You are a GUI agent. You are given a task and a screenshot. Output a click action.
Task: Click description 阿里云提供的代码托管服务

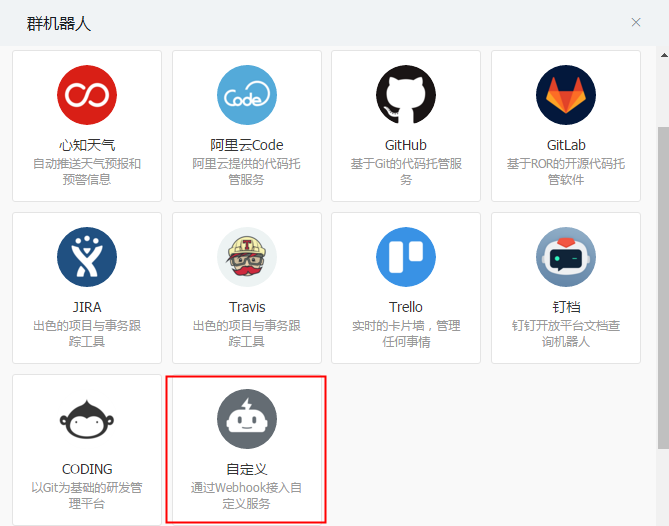(x=247, y=171)
